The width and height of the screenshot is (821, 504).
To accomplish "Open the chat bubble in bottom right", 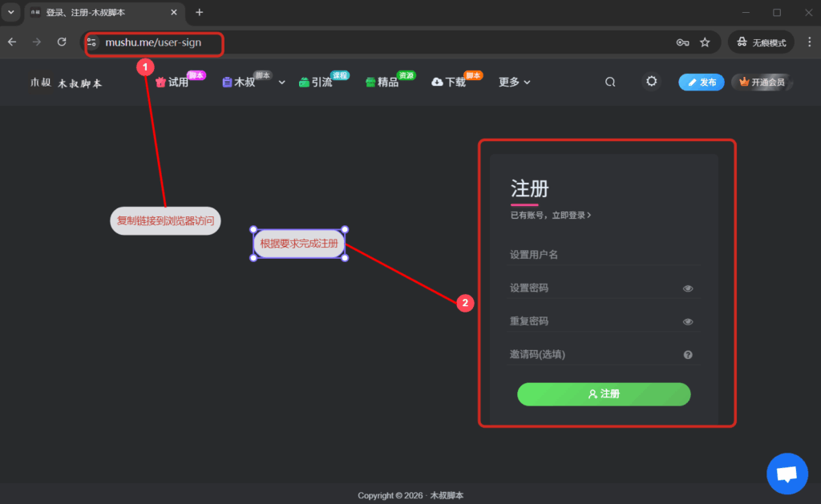I will (787, 474).
